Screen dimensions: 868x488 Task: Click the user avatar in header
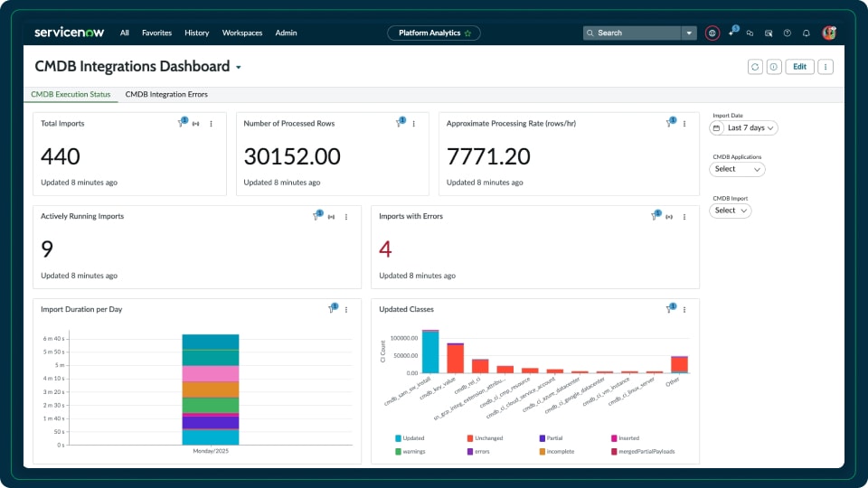(x=828, y=33)
